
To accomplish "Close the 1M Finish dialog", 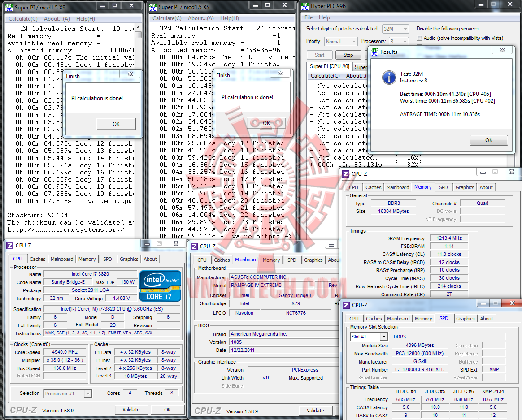I will (x=130, y=74).
